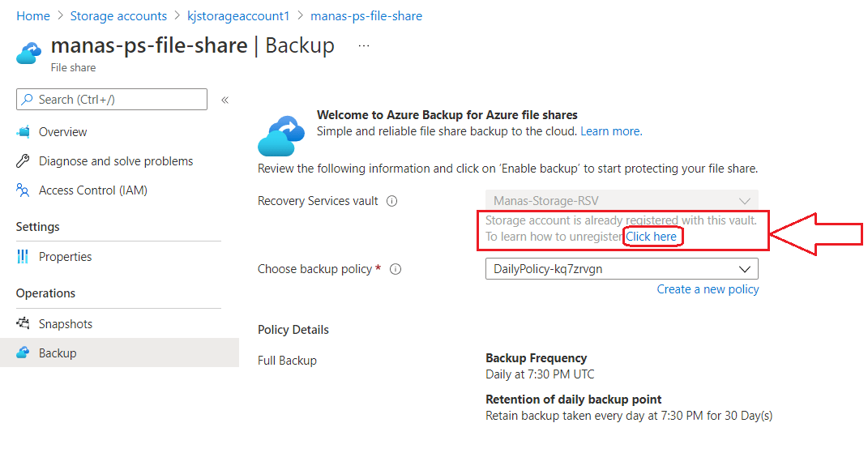Viewport: 868px width, 453px height.
Task: Click the Backup cloud icon in sidebar
Action: pyautogui.click(x=23, y=353)
